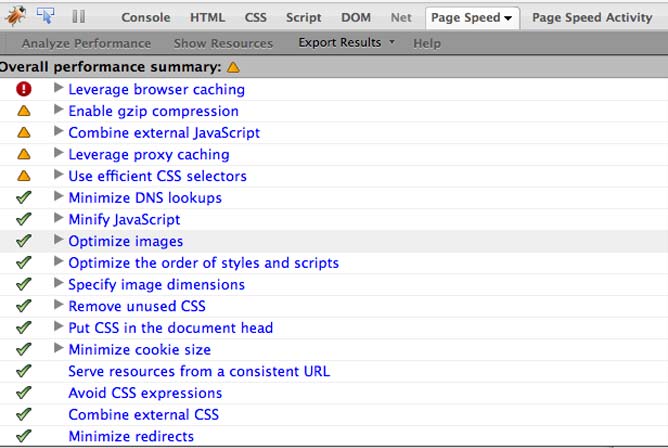Open Page Speed Help
The height and width of the screenshot is (448, 668).
[427, 43]
